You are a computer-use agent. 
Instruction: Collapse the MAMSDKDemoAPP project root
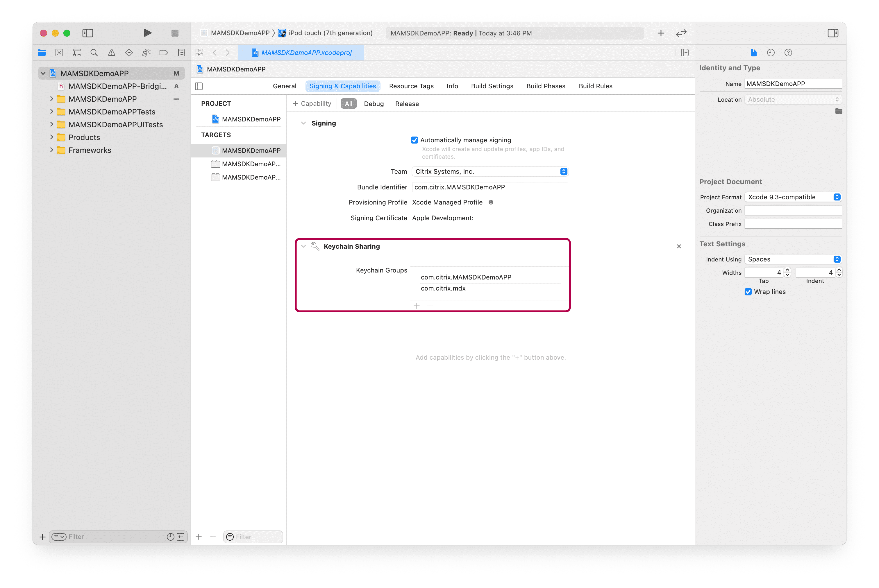click(x=43, y=73)
